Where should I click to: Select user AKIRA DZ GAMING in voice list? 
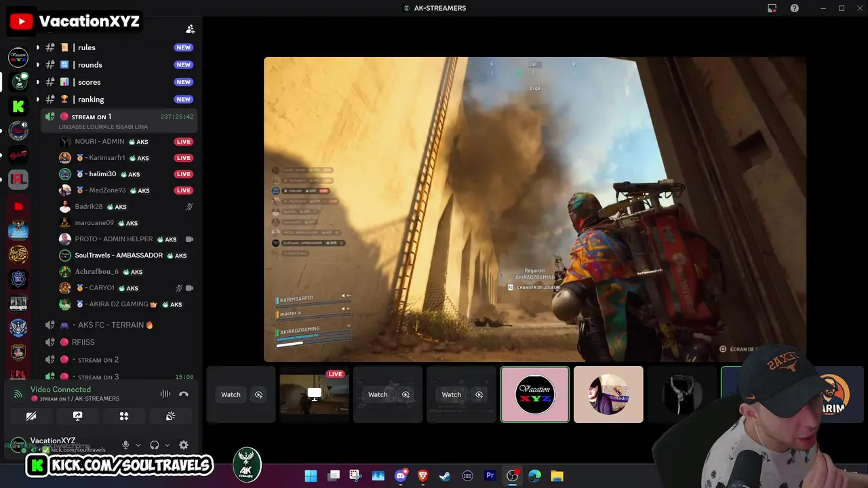pyautogui.click(x=126, y=304)
